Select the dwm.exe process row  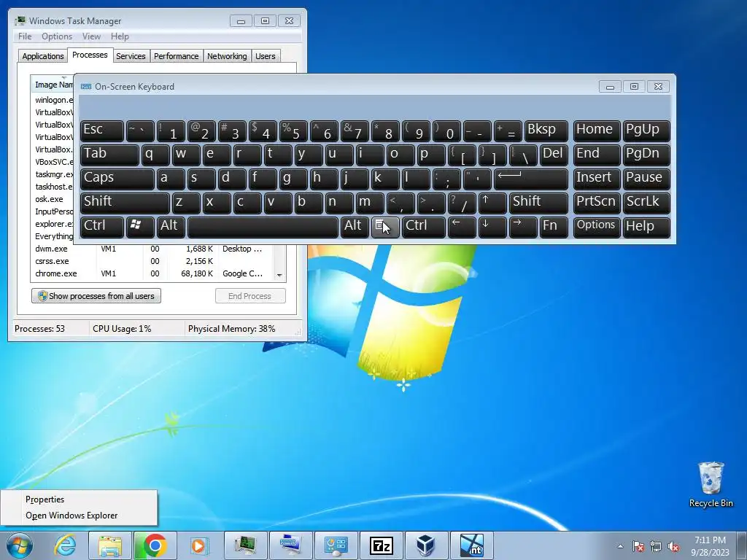[x=152, y=249]
